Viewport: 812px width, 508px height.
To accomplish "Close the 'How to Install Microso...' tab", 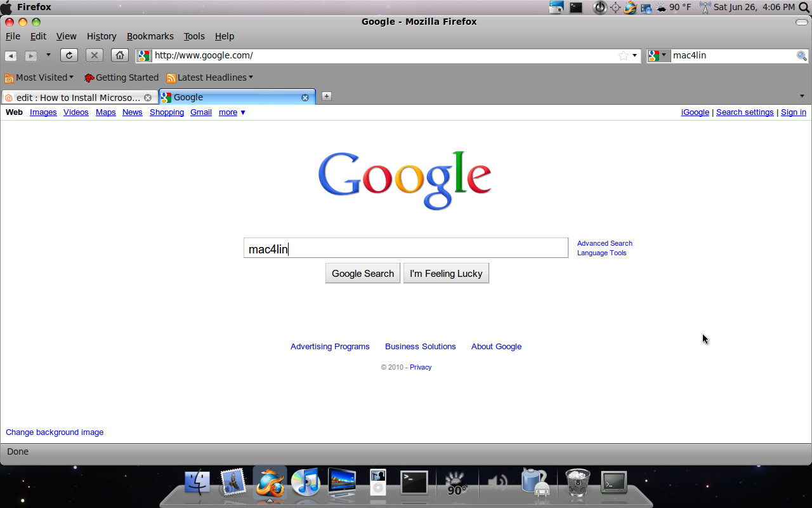I will [148, 98].
